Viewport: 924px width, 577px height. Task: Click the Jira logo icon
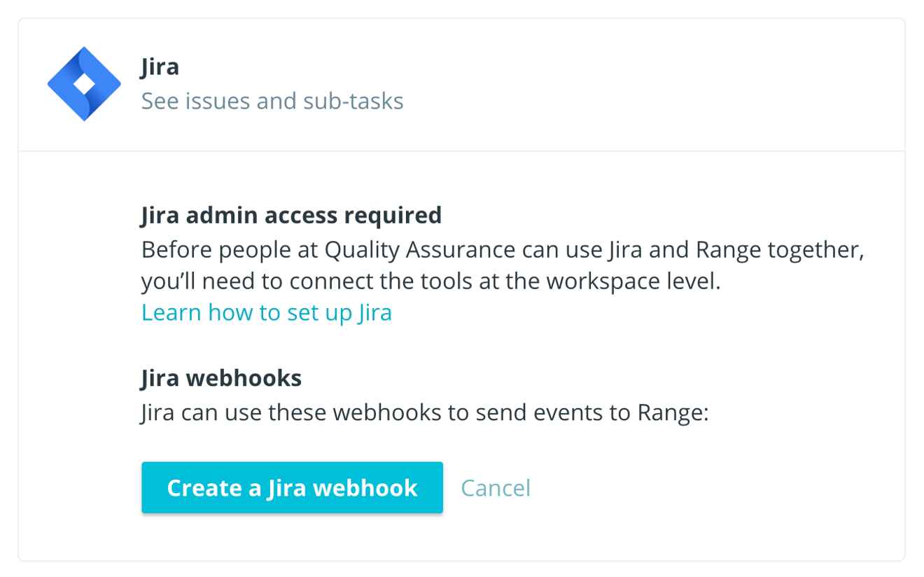pos(84,84)
